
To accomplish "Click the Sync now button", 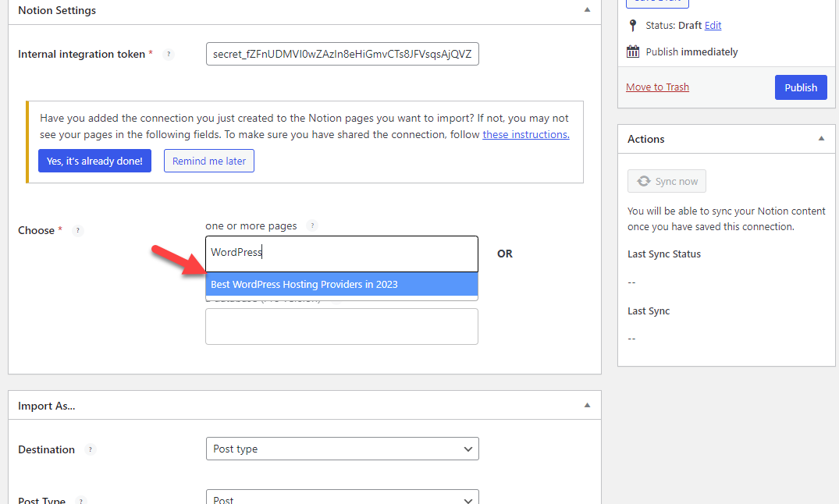I will pyautogui.click(x=667, y=181).
